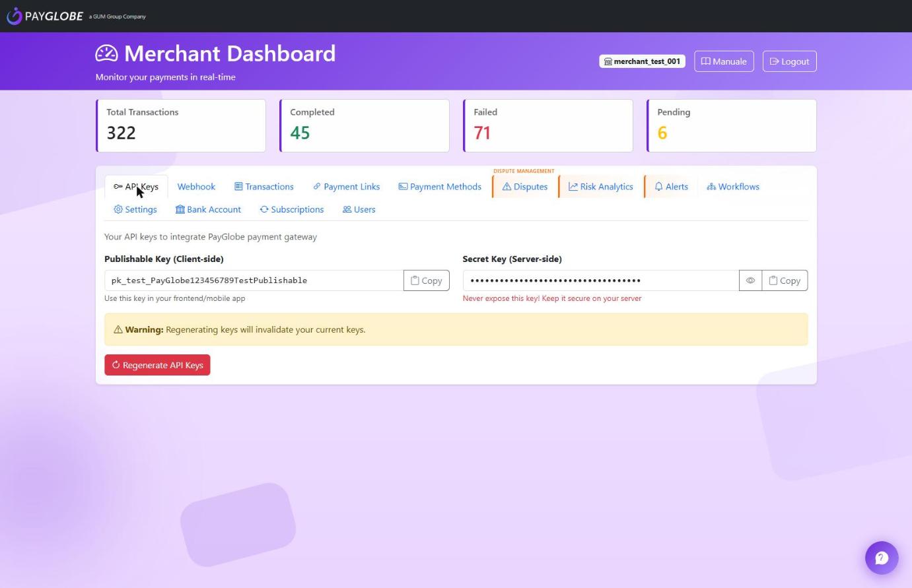Reveal the secret key with eye icon
912x588 pixels.
(750, 280)
